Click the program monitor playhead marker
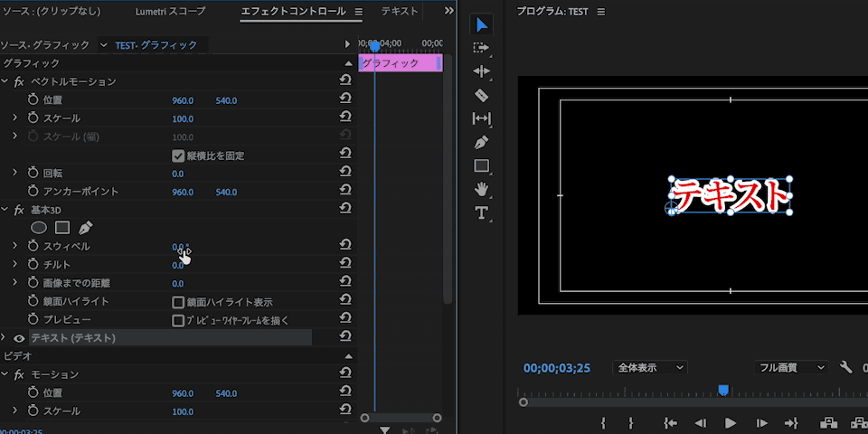This screenshot has height=434, width=868. click(723, 391)
